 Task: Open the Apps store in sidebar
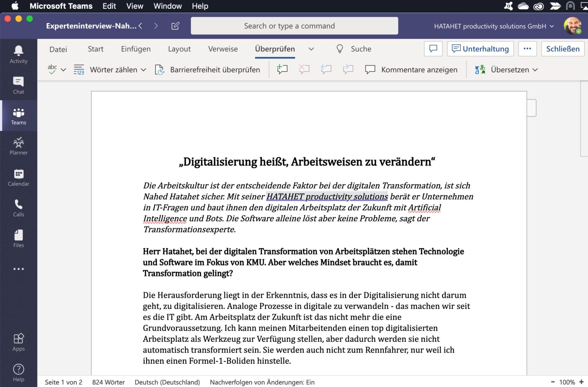pyautogui.click(x=18, y=342)
